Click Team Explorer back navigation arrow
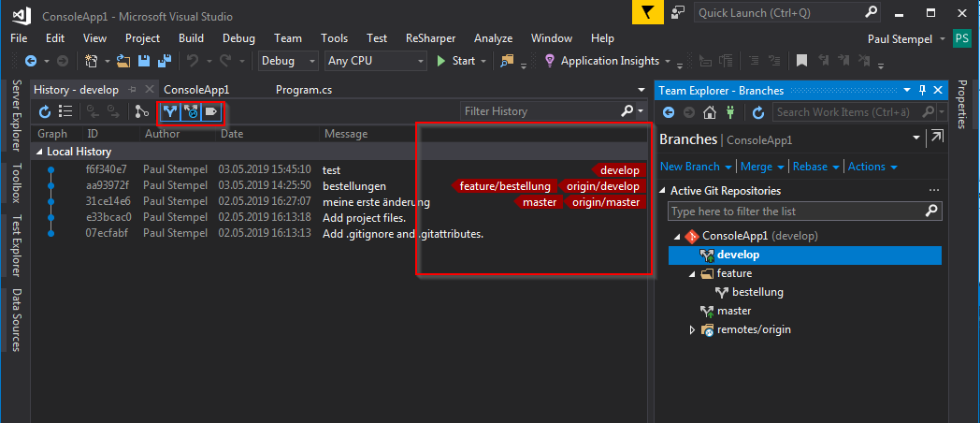 point(670,112)
